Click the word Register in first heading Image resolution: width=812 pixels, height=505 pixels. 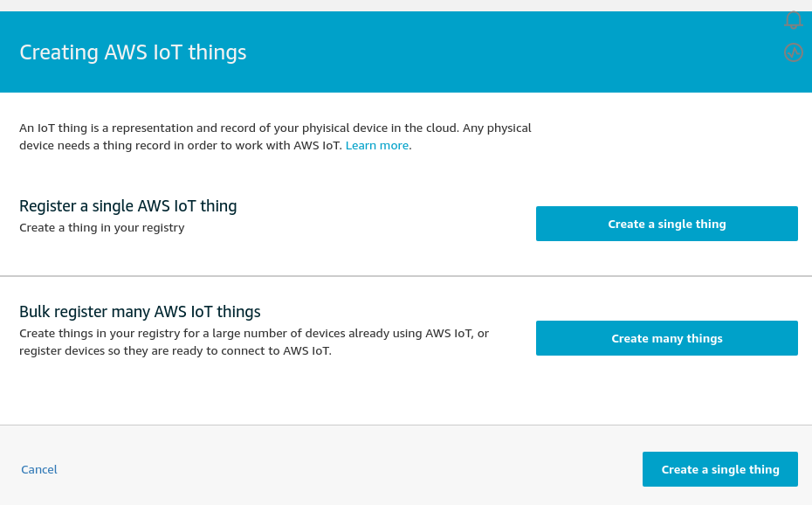[x=48, y=206]
